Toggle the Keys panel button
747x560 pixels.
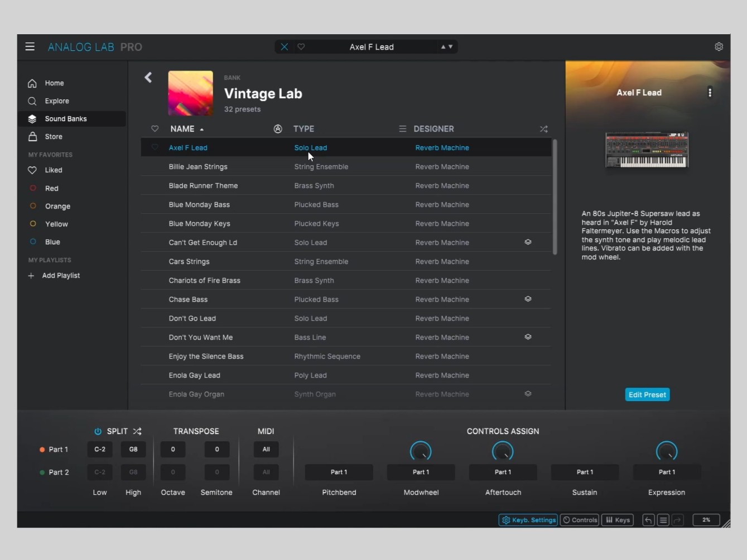tap(618, 520)
